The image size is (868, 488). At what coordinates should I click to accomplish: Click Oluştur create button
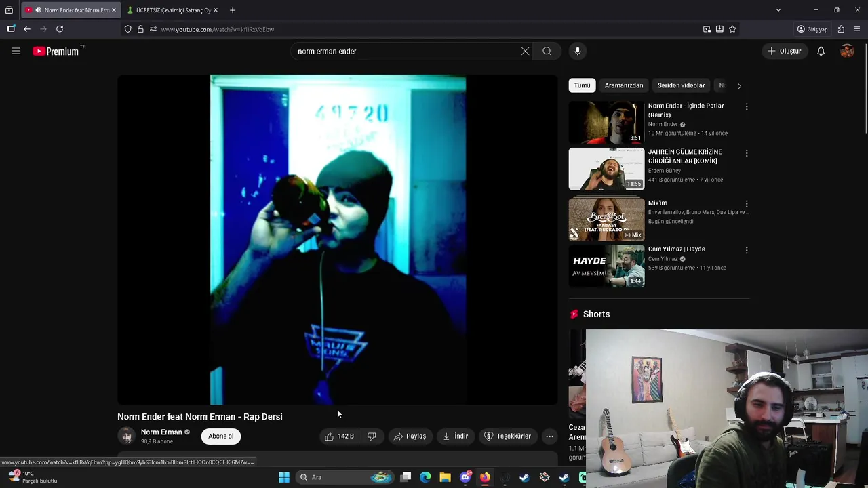(785, 51)
